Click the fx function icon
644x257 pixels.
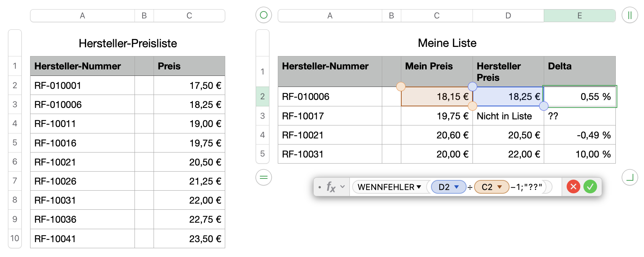coord(331,187)
